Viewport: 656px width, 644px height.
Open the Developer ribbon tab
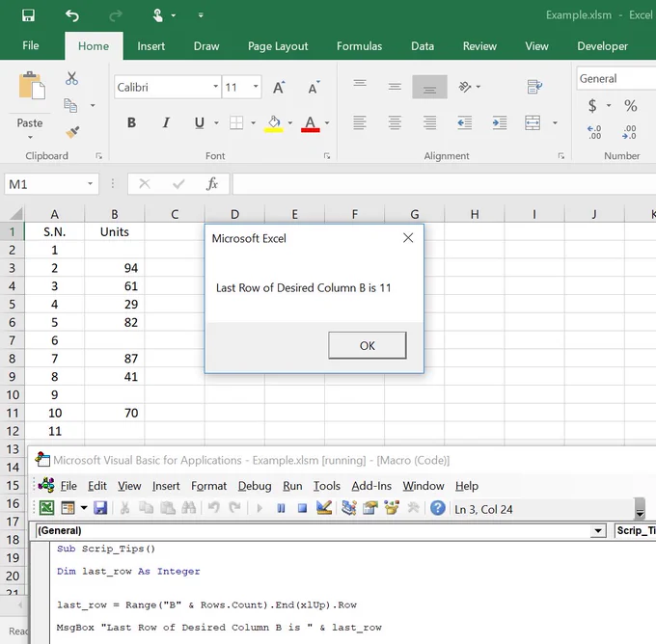coord(602,46)
